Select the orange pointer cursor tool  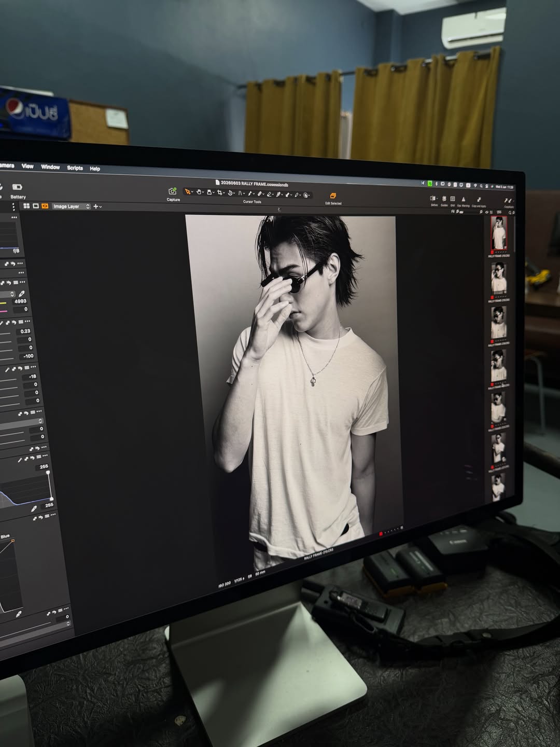188,191
